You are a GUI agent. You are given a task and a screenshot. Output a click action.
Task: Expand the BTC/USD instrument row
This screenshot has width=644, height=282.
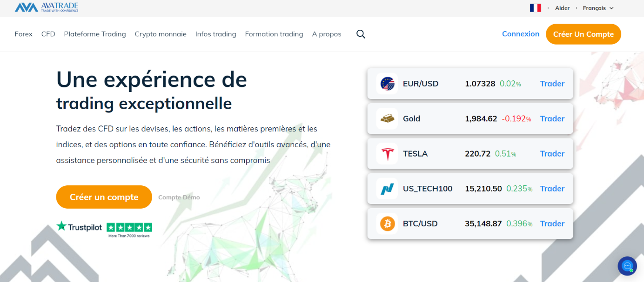(x=470, y=223)
